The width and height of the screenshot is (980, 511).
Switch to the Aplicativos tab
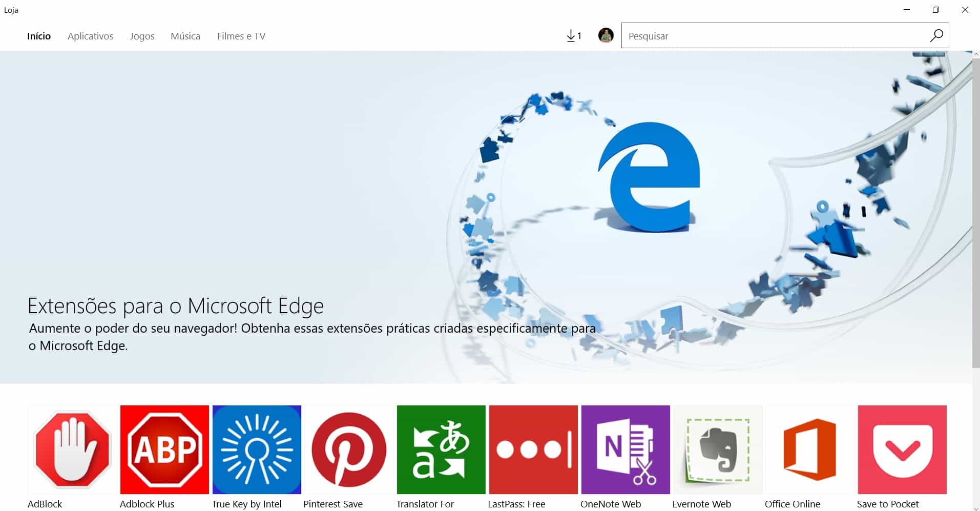(90, 36)
